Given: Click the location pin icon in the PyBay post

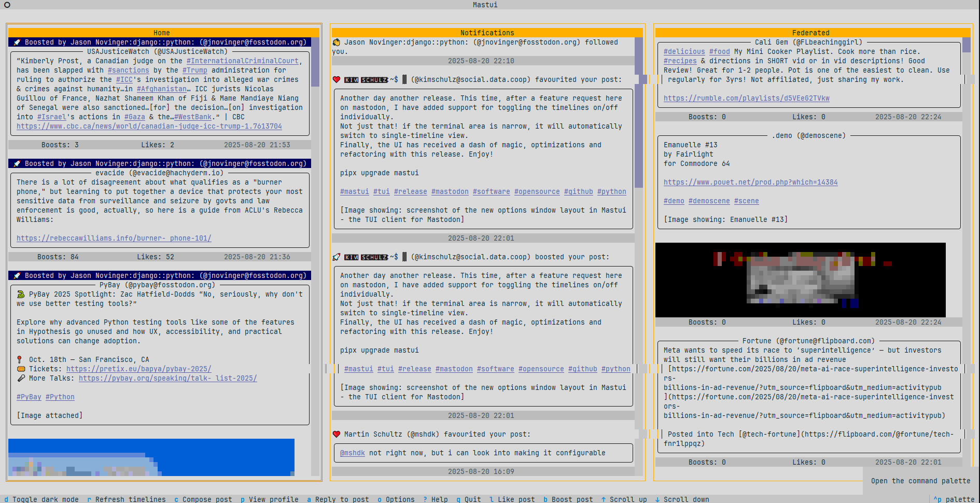Looking at the screenshot, I should coord(20,359).
